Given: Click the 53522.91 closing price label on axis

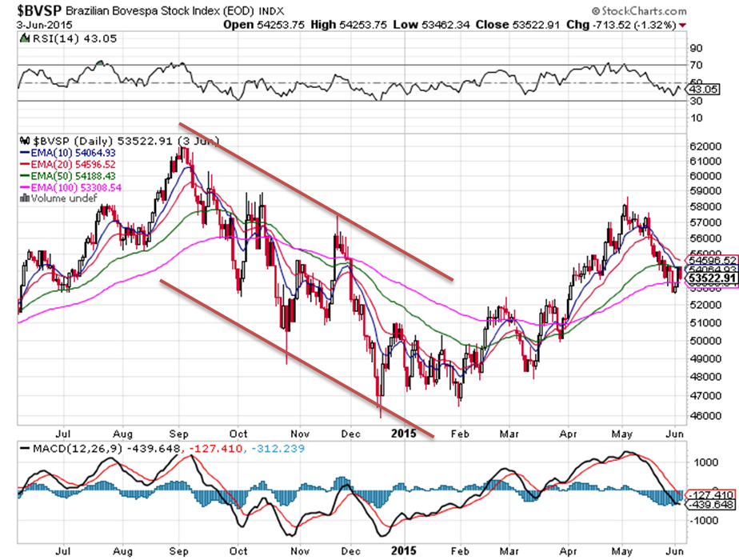Looking at the screenshot, I should (x=708, y=278).
